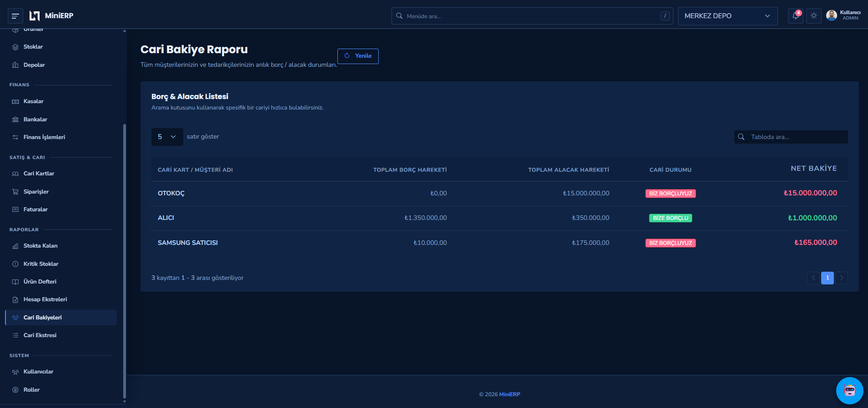Click the MiniERP logo icon
868x408 pixels.
click(35, 16)
